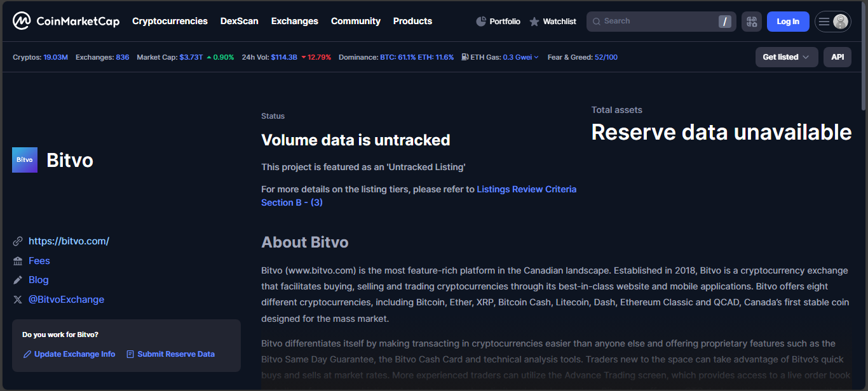Click the Reserve data unavailable text
This screenshot has height=391, width=868.
pos(722,132)
